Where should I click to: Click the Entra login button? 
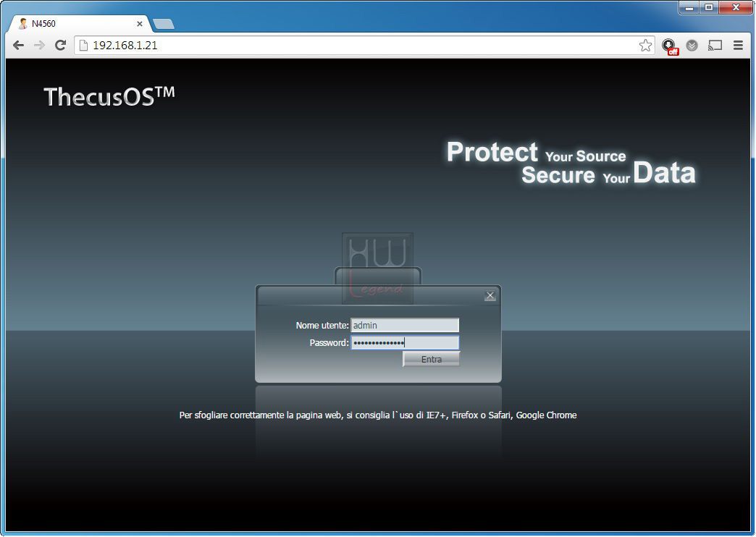[431, 359]
